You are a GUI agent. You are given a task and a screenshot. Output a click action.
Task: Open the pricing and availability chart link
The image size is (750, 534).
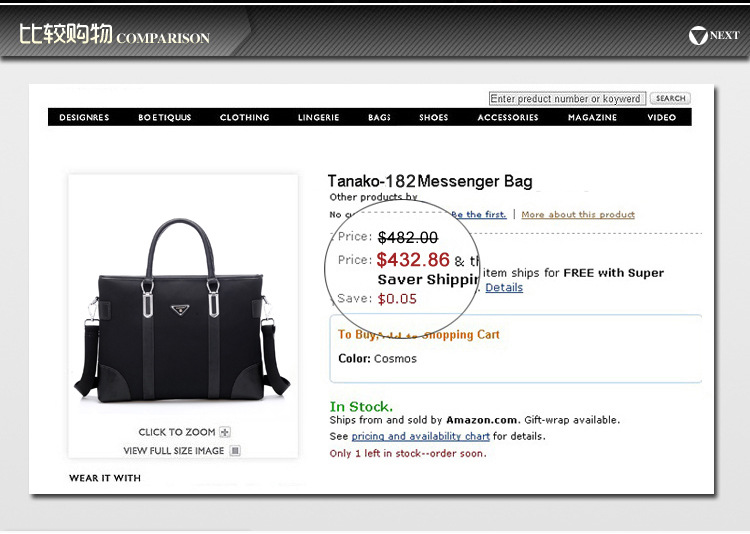pos(420,436)
